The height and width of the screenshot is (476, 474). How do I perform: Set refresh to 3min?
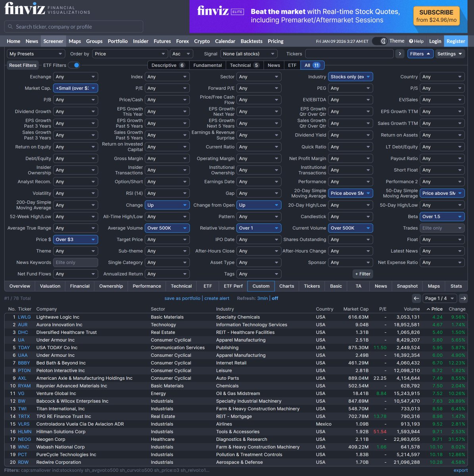coord(263,298)
